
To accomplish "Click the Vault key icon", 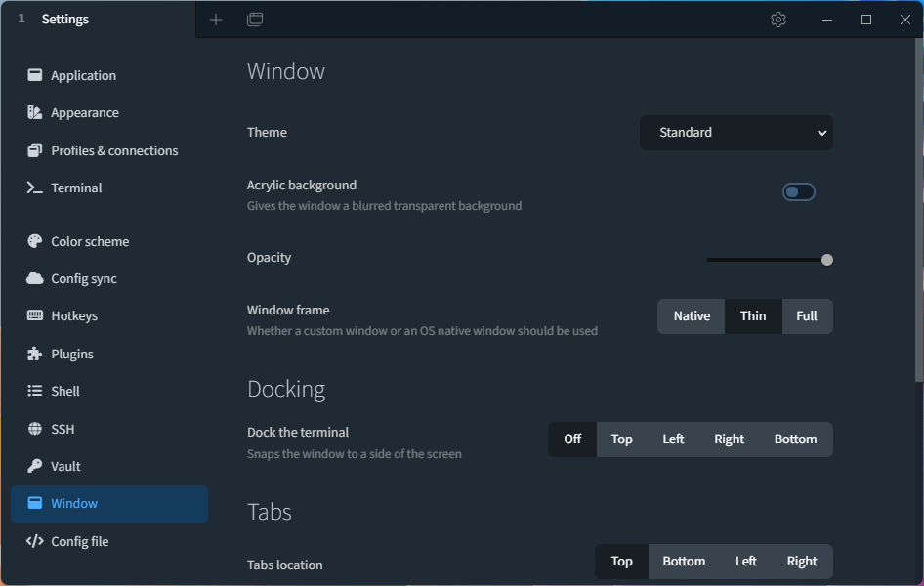I will tap(35, 466).
